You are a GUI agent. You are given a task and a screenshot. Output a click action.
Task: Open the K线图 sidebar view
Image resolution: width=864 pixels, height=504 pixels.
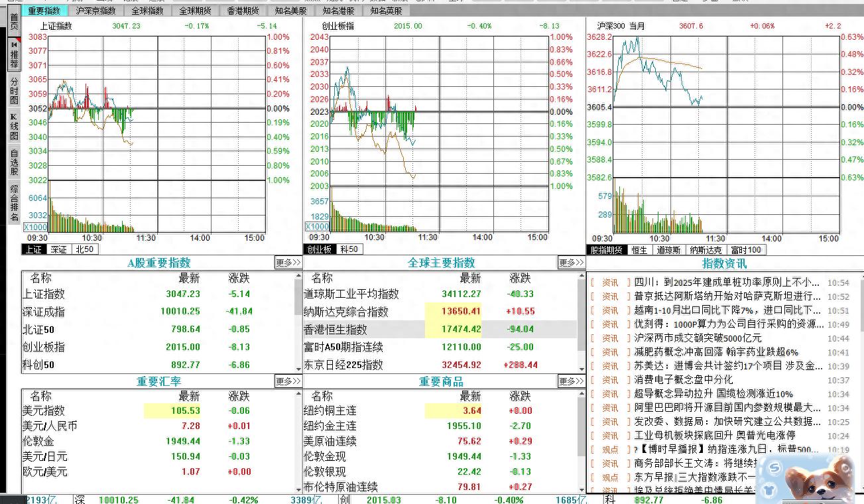click(x=13, y=126)
